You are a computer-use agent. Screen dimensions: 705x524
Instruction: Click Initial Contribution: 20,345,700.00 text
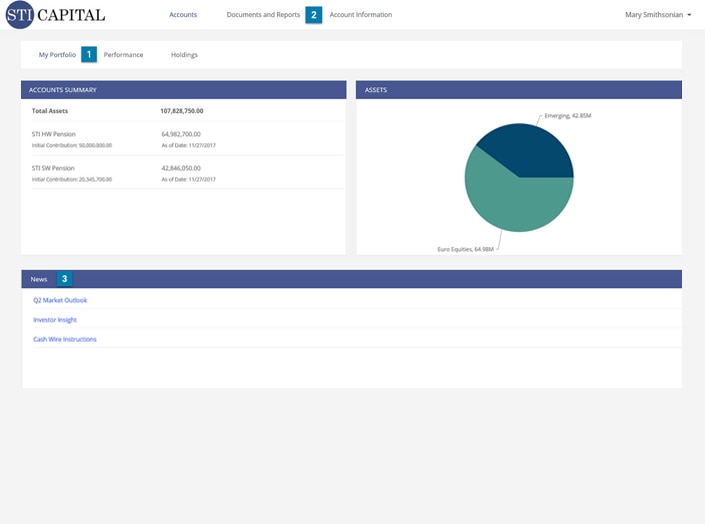72,179
